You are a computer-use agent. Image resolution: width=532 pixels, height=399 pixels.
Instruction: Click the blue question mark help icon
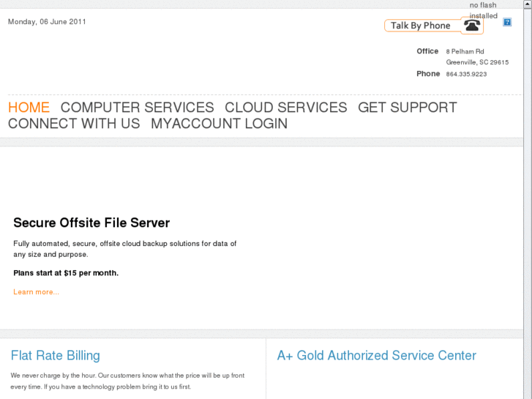507,22
